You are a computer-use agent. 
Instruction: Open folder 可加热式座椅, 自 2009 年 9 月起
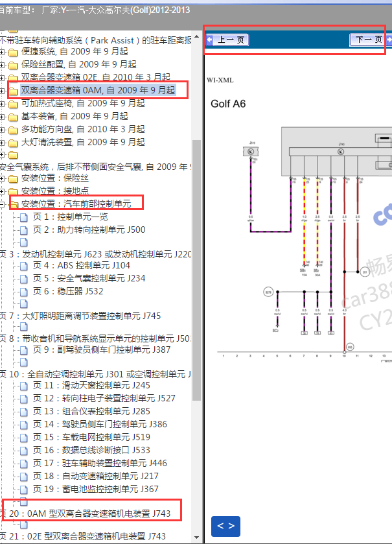[x=83, y=103]
